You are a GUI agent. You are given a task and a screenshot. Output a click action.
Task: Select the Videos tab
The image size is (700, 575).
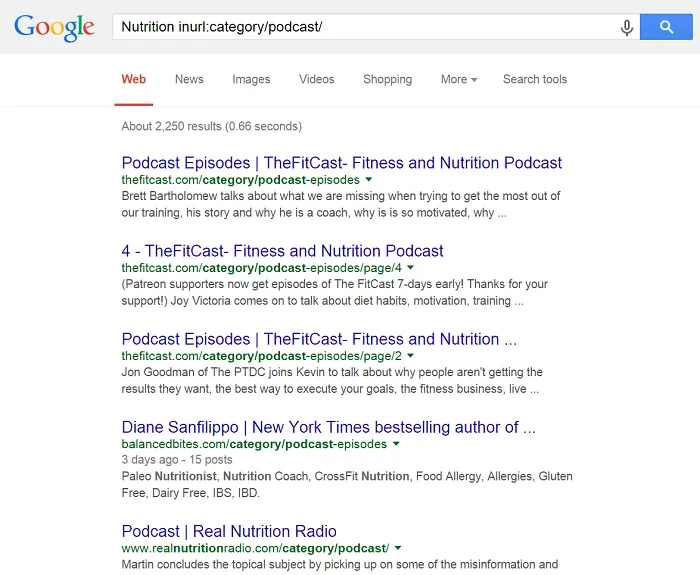[x=317, y=79]
